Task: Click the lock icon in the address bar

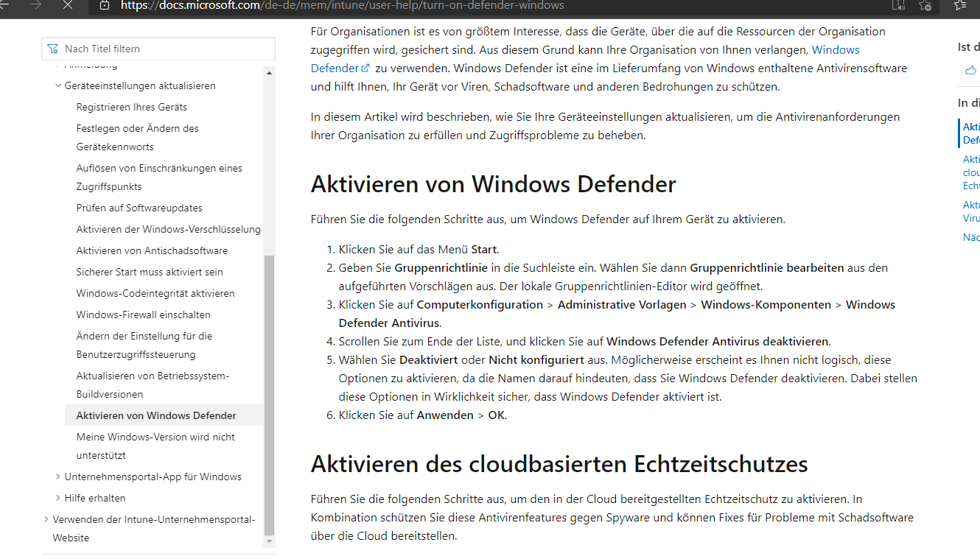Action: coord(105,5)
